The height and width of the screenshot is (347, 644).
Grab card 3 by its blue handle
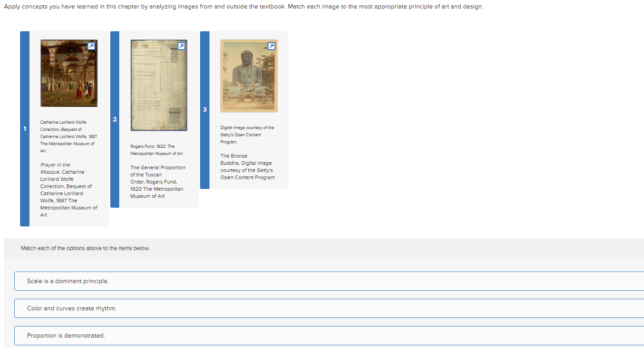(x=205, y=110)
